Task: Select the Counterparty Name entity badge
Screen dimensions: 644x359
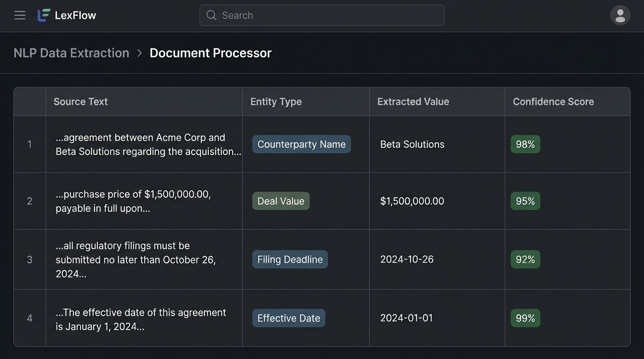Action: click(301, 144)
